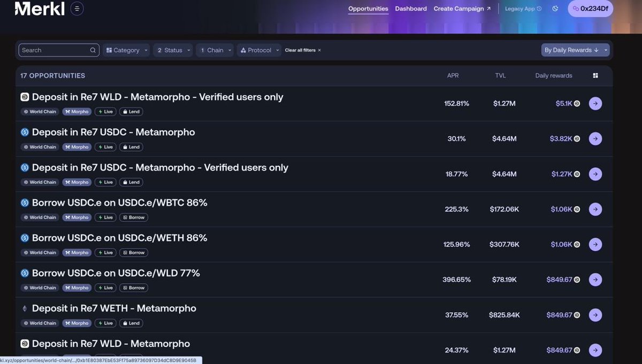The width and height of the screenshot is (642, 364).
Task: Open Borrow USDC.e on USDC.e/WBTC 86%
Action: coord(119,203)
